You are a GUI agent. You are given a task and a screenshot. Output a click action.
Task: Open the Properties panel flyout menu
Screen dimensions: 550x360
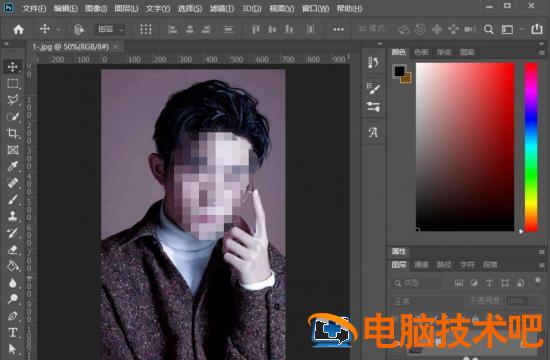pos(542,252)
